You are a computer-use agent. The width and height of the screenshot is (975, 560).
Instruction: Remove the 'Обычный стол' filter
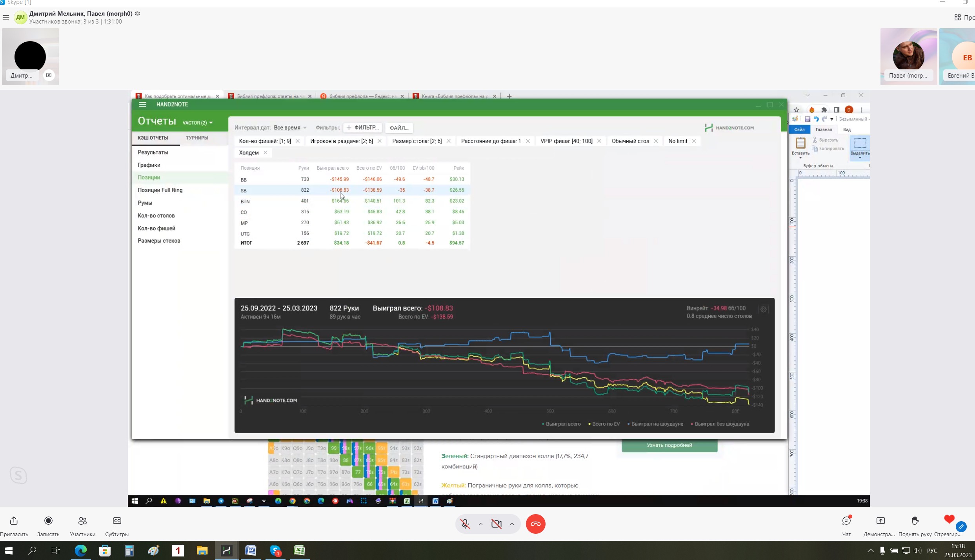point(656,141)
